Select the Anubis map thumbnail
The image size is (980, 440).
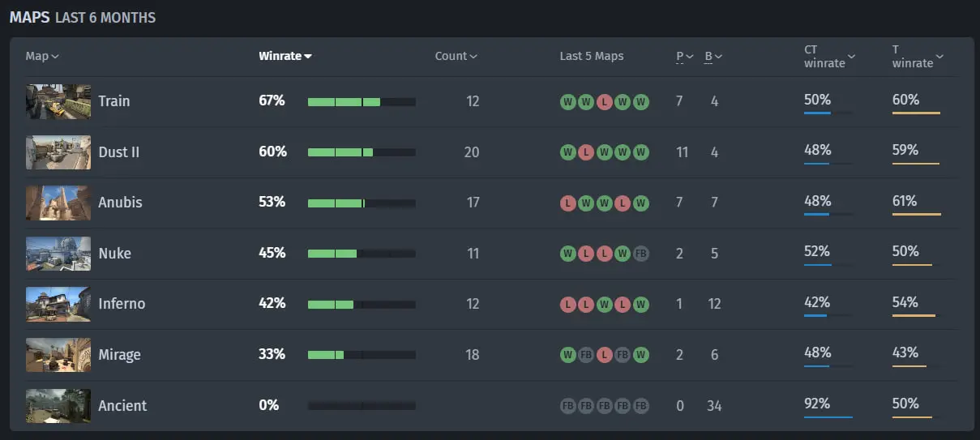point(58,203)
